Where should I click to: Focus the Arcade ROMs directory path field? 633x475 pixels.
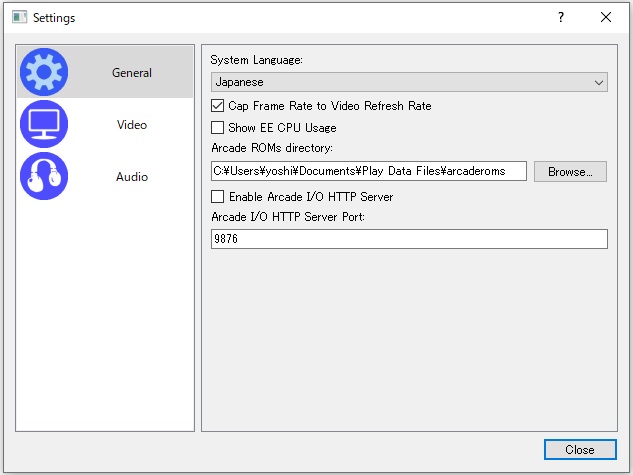[x=369, y=171]
